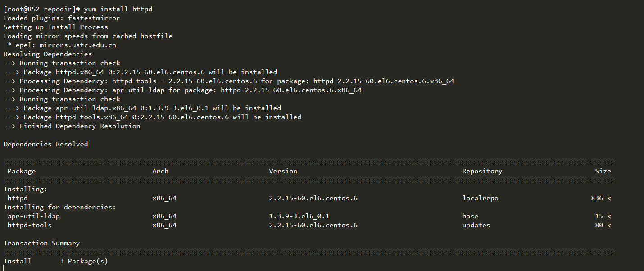Viewport: 644px width, 271px height.
Task: Click the httpd-tools package name in table
Action: pos(29,225)
